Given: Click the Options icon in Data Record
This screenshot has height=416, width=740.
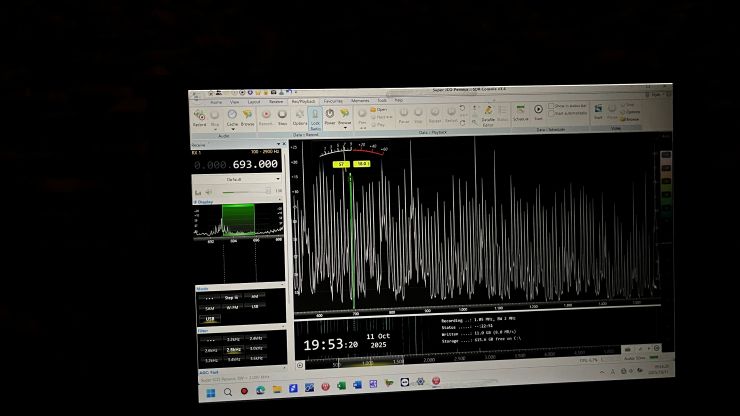Looking at the screenshot, I should point(299,116).
